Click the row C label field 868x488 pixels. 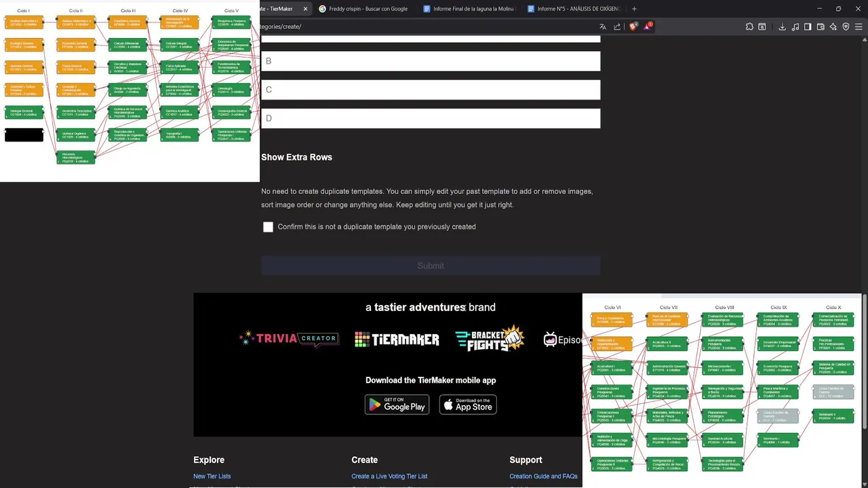click(x=431, y=89)
